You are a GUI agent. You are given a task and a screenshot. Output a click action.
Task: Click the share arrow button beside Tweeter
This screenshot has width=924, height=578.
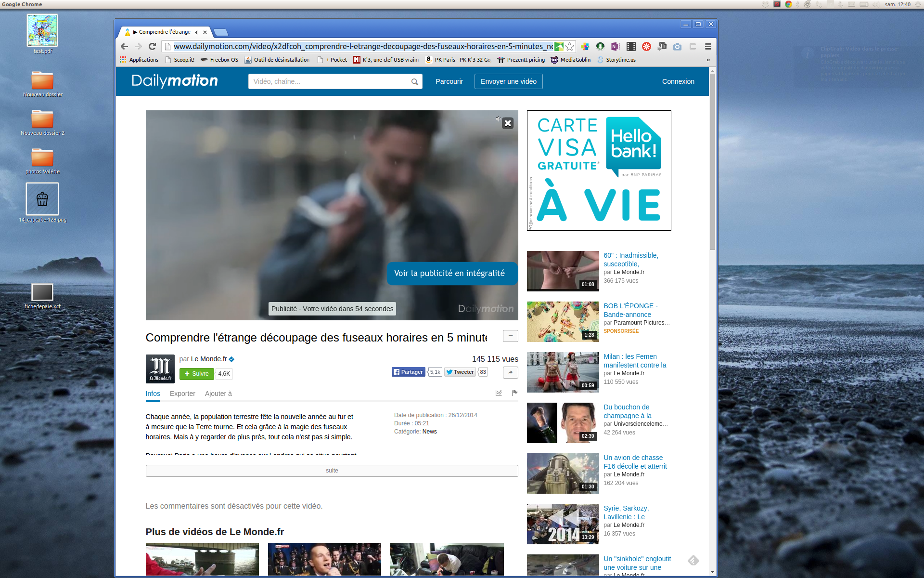(510, 372)
